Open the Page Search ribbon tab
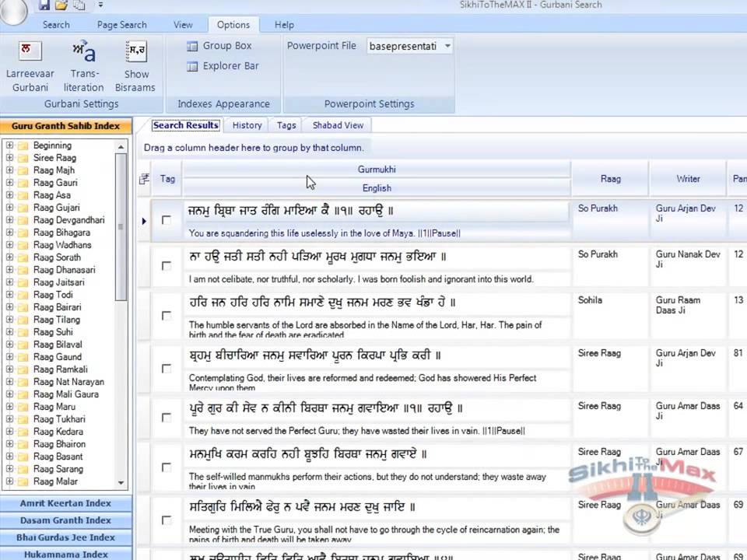Screen dimensions: 747x560 point(122,25)
